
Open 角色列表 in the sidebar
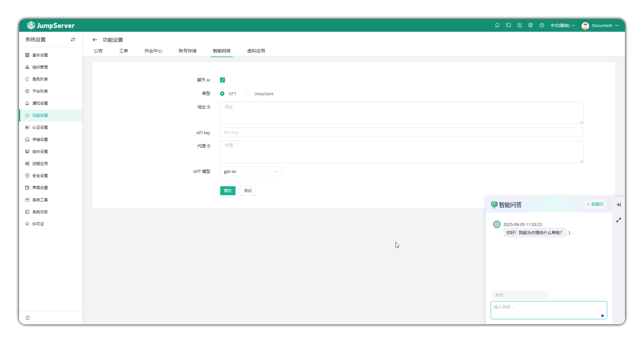pyautogui.click(x=51, y=79)
